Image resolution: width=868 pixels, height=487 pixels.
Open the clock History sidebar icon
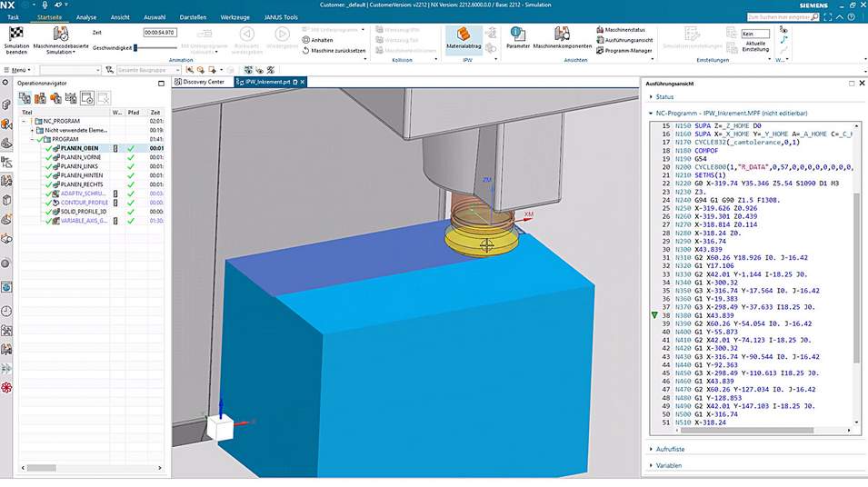[x=6, y=311]
